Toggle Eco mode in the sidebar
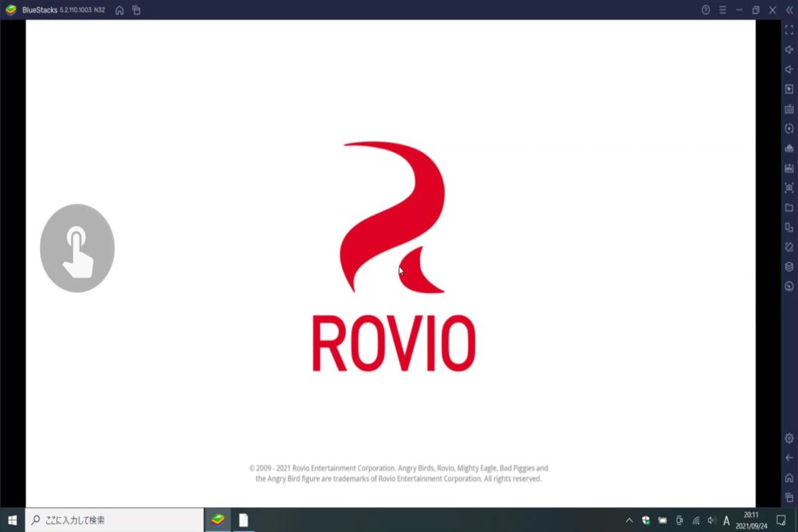Screen dimensions: 798x532 pos(789,287)
